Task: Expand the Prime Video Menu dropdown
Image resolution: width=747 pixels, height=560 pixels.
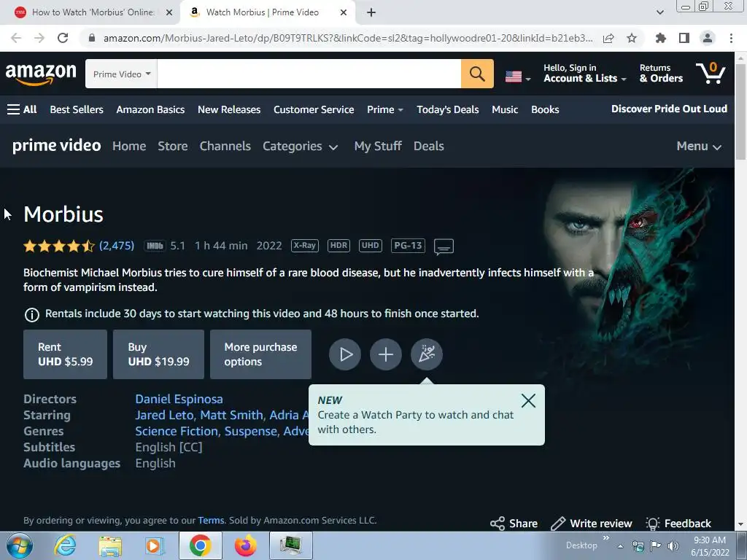Action: [x=699, y=146]
